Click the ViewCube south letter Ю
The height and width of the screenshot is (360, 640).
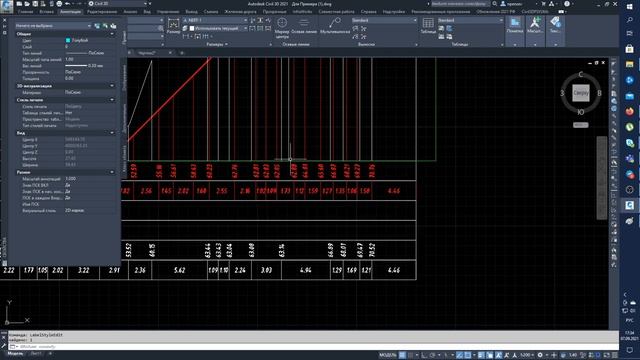pyautogui.click(x=580, y=112)
